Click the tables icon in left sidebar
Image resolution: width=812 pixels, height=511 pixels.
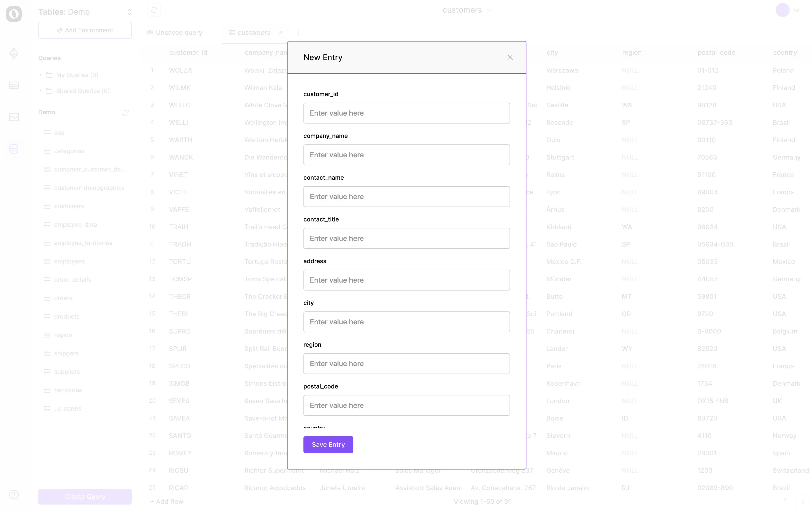click(x=14, y=85)
